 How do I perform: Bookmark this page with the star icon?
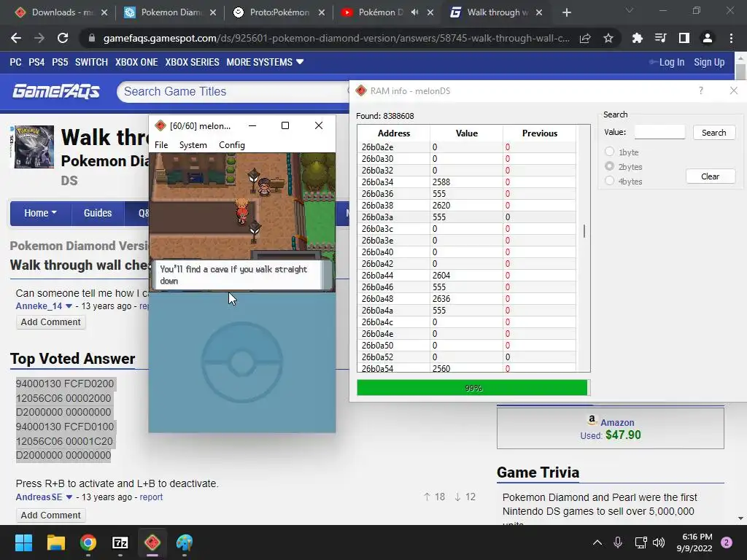point(608,38)
